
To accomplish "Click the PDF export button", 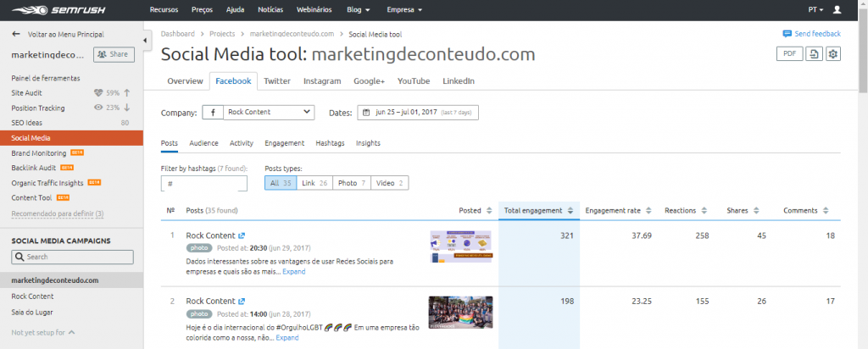I will (790, 53).
